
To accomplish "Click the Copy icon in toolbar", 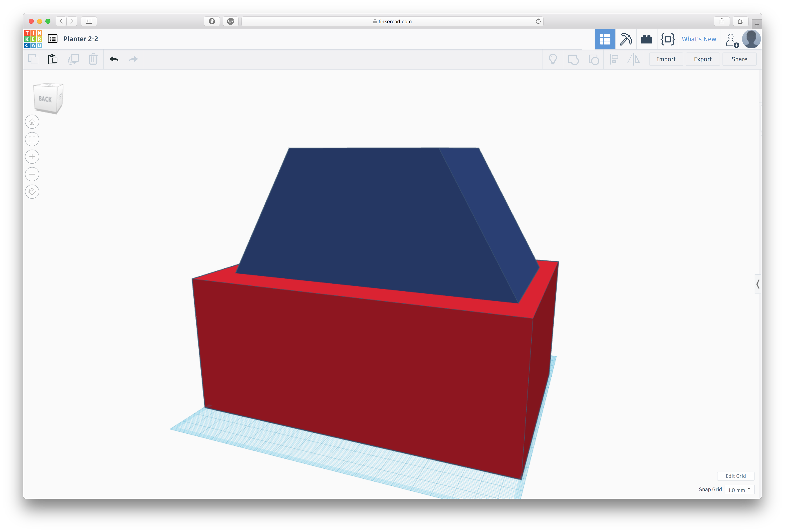I will tap(33, 59).
